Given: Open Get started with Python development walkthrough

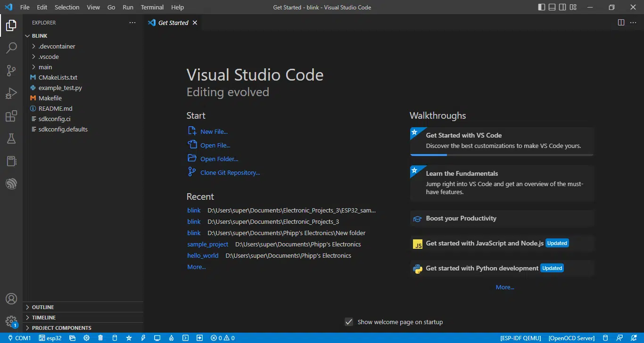Looking at the screenshot, I should click(x=502, y=268).
